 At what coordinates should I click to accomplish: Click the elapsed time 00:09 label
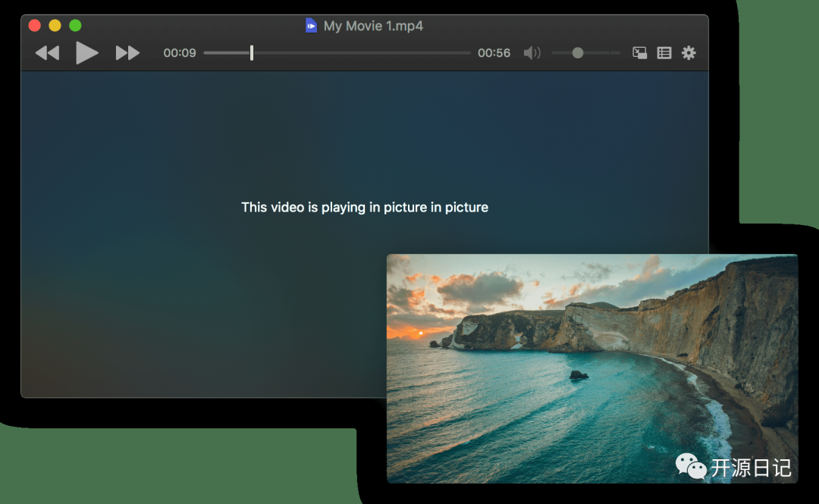tap(180, 53)
